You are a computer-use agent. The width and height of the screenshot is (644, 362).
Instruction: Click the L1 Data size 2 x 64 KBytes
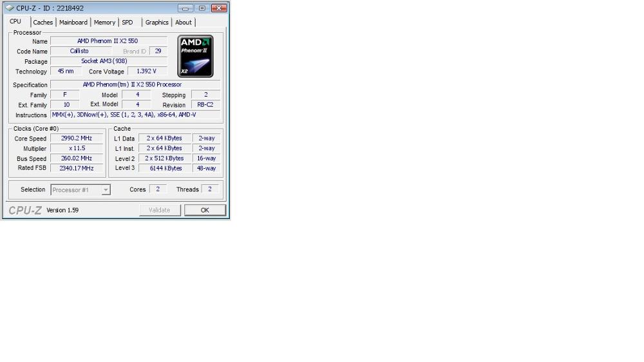click(x=165, y=138)
